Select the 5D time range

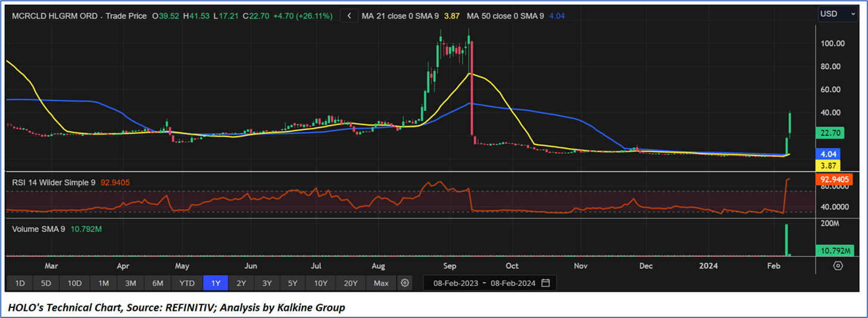coord(46,283)
